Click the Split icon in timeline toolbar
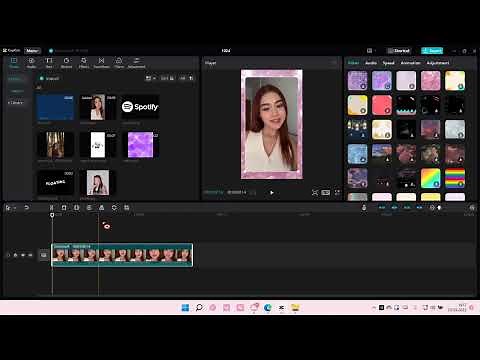This screenshot has width=480, height=360. pyautogui.click(x=51, y=208)
